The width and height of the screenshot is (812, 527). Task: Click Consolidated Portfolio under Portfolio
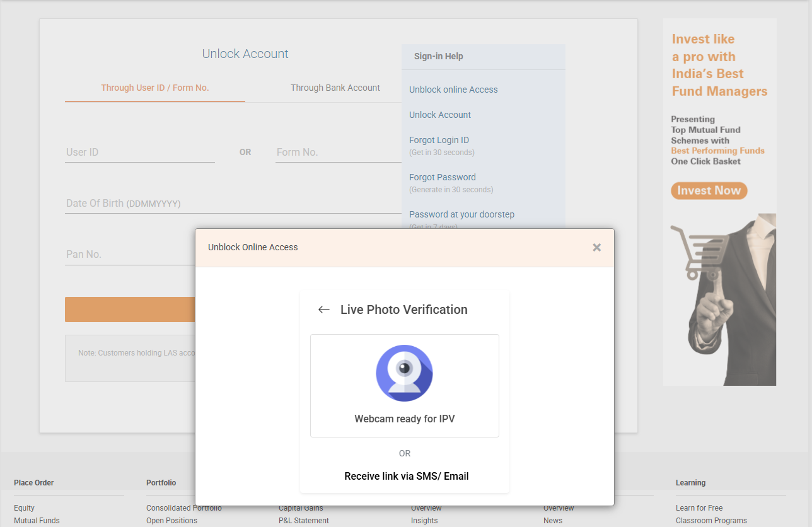[183, 507]
